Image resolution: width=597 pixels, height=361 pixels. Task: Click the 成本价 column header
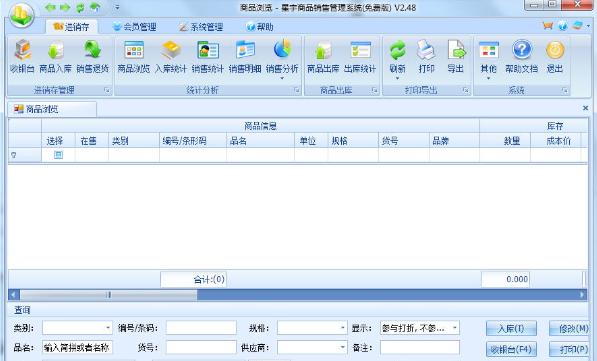[555, 141]
